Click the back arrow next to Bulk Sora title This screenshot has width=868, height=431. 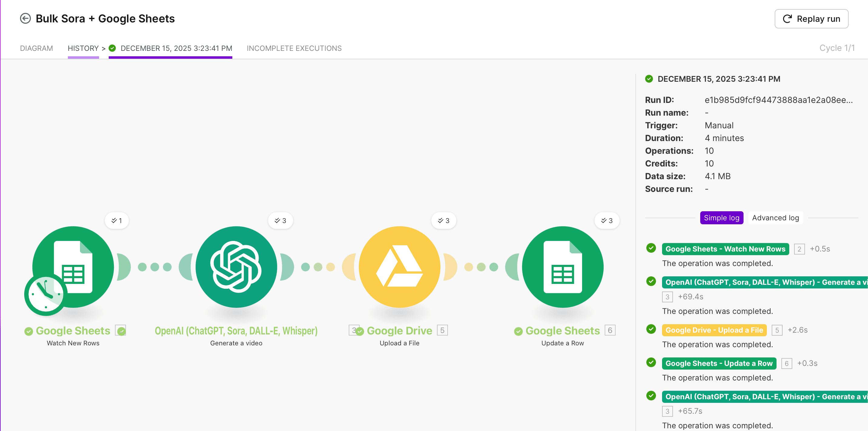click(25, 18)
